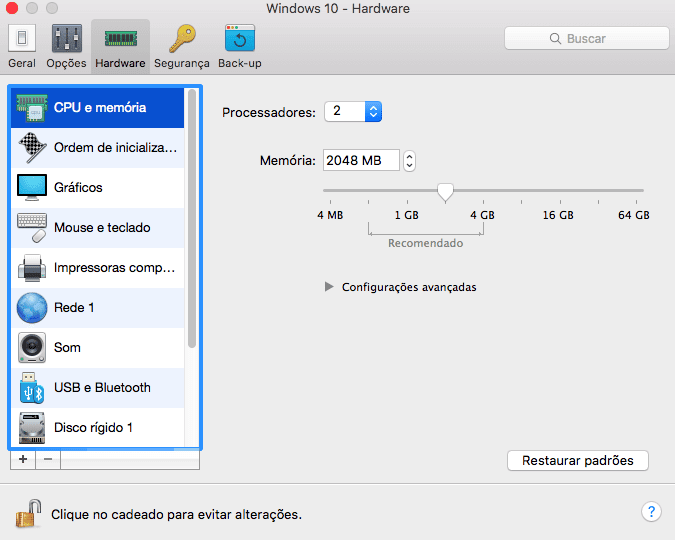Add a device with the plus button
Viewport: 675px width, 540px height.
point(23,459)
